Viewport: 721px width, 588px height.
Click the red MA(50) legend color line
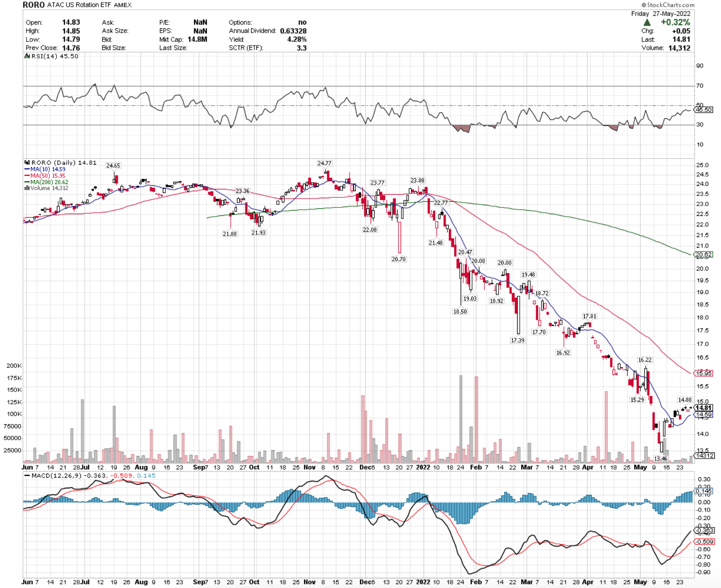(27, 176)
